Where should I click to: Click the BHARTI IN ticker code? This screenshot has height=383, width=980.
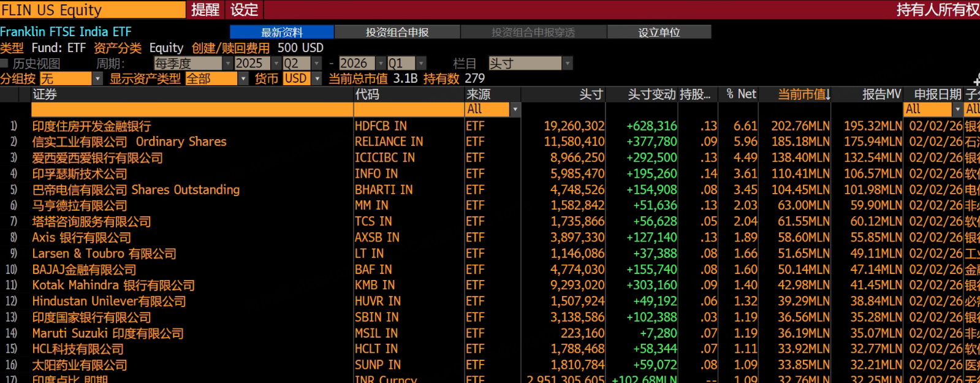384,190
